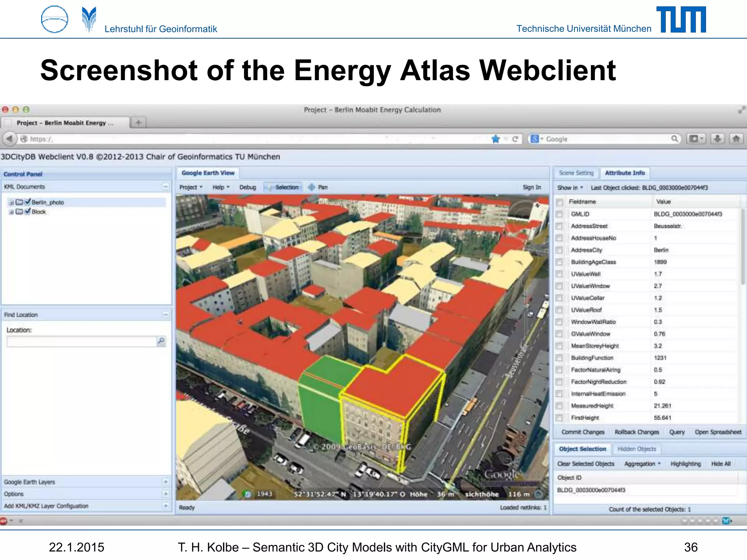Viewport: 747px width, 560px height.
Task: Click the attribute table vertical scrollbar
Action: [x=743, y=246]
